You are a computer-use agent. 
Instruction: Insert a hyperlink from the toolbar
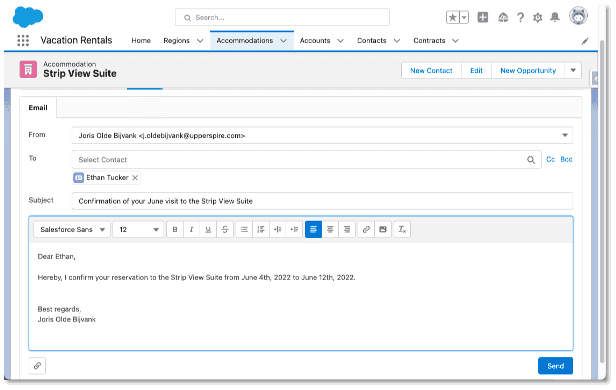pos(366,229)
